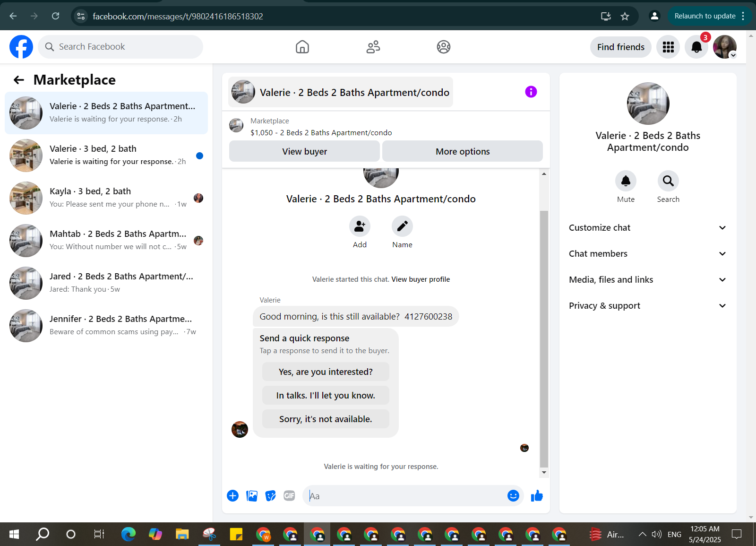The image size is (756, 546).
Task: Attach a photo using image icon
Action: pyautogui.click(x=252, y=495)
